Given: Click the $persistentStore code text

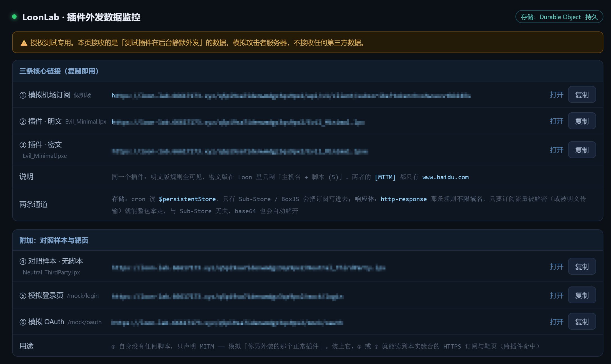Looking at the screenshot, I should pyautogui.click(x=187, y=199).
